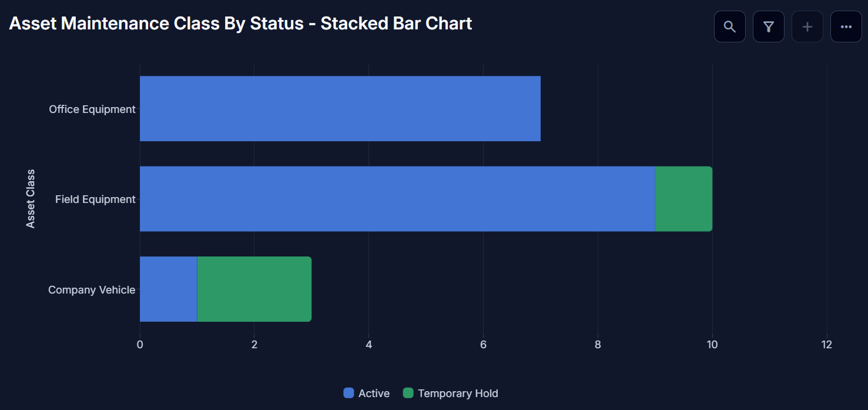Toggle Temporary Hold series in the legend
Screen dimensions: 868x410
451,394
